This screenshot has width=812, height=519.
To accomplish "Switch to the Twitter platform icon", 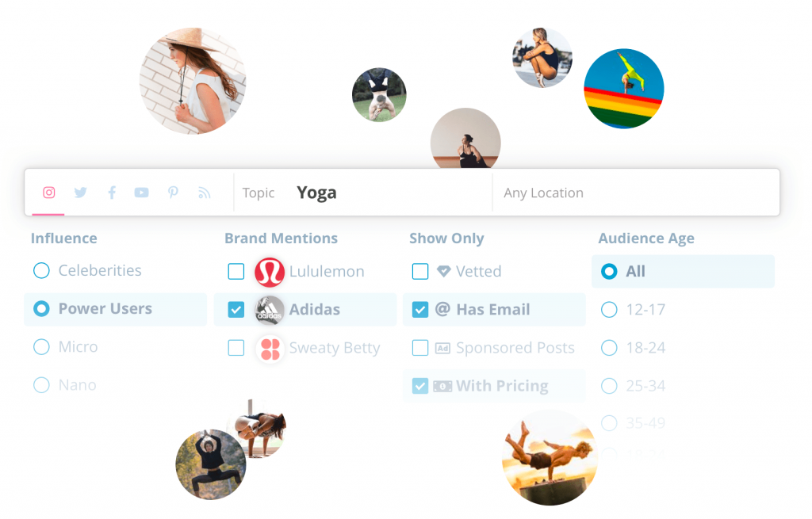I will coord(80,193).
